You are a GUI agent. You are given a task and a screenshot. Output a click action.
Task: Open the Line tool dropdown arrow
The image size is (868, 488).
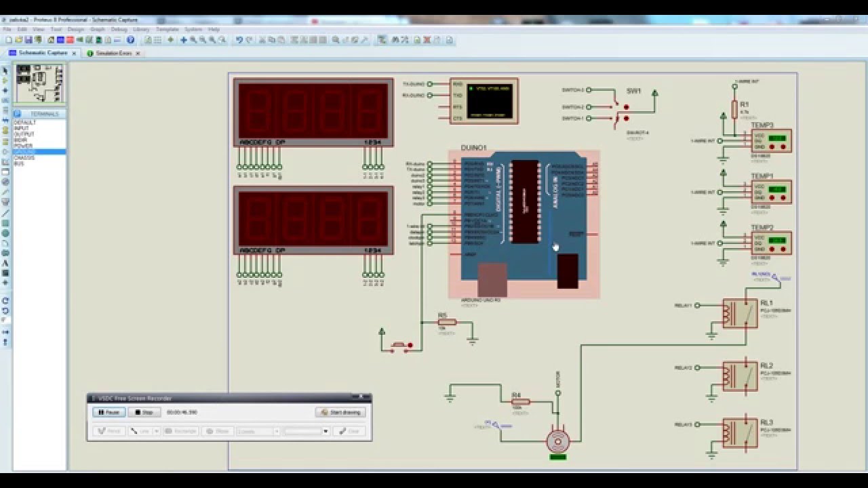(x=157, y=431)
